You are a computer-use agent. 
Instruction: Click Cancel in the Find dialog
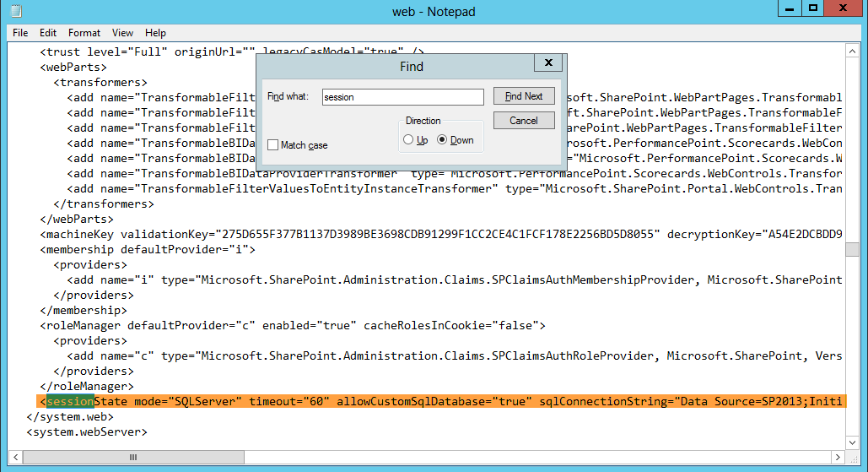click(524, 120)
